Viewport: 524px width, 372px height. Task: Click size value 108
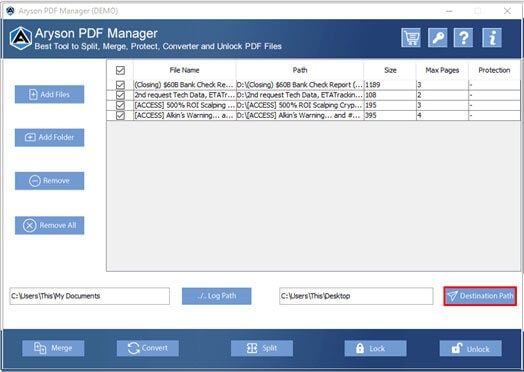pyautogui.click(x=371, y=95)
